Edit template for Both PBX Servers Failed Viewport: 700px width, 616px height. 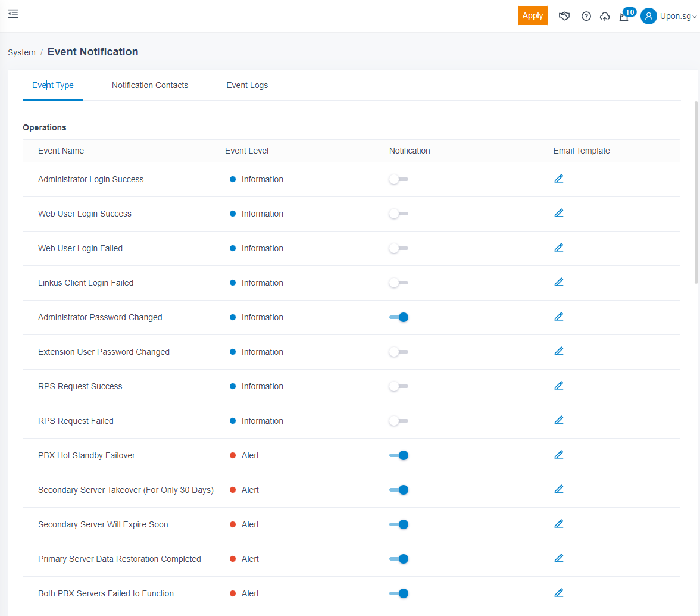558,593
